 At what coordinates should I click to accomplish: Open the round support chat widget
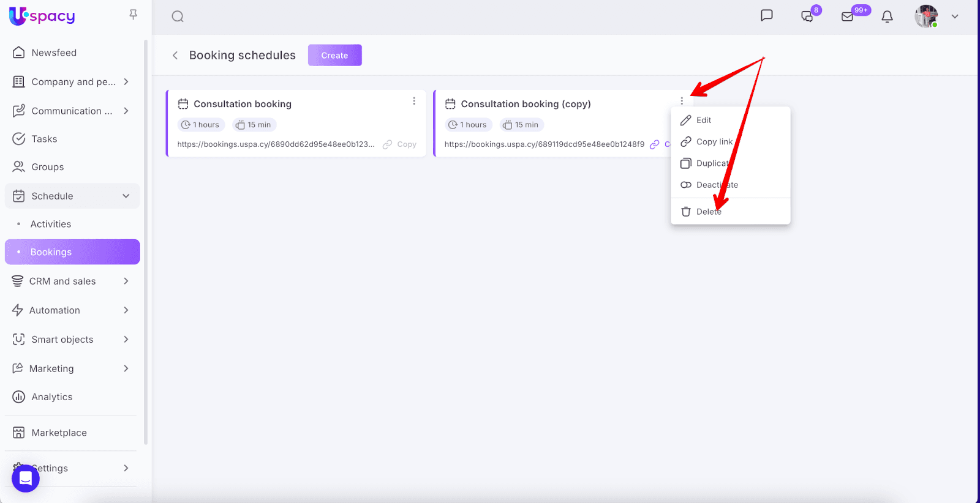pyautogui.click(x=26, y=478)
